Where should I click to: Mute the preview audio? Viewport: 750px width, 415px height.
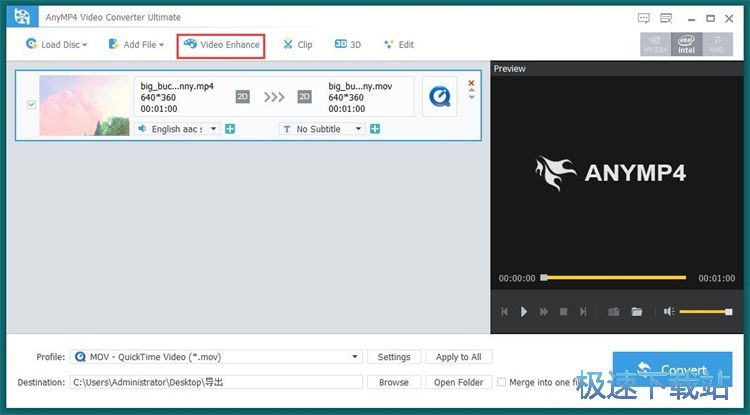pyautogui.click(x=669, y=312)
